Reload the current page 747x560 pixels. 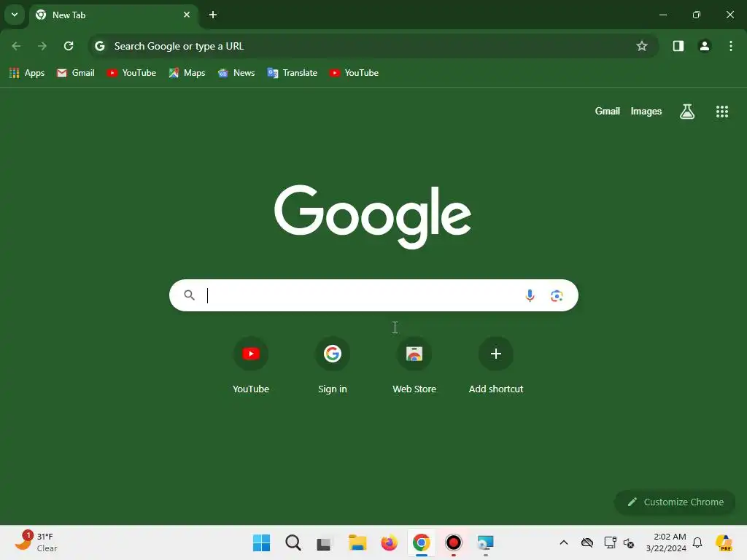(69, 46)
